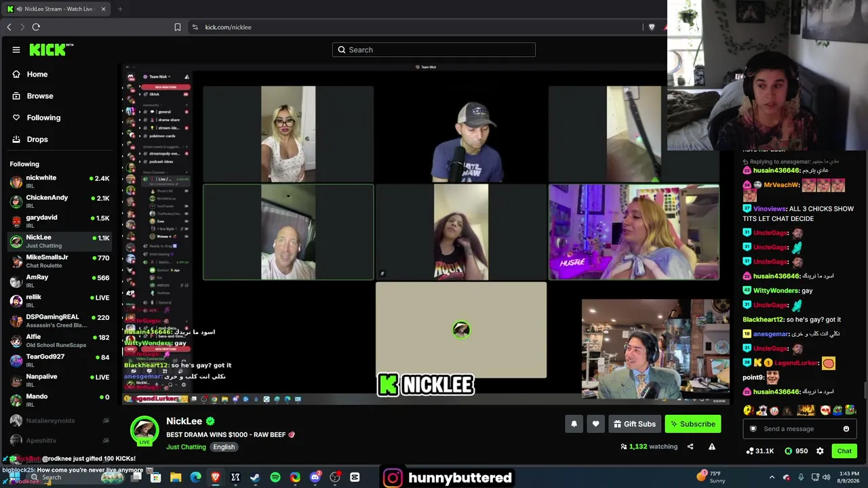
Task: Click Send a message chat input
Action: pyautogui.click(x=799, y=429)
